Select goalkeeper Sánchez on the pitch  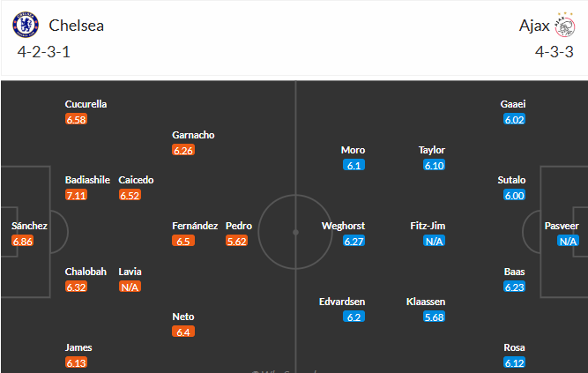29,226
